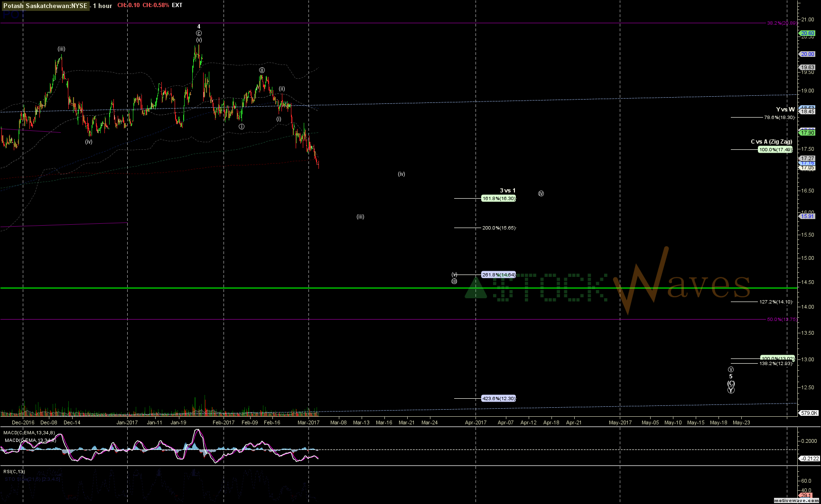Click the 0.2000 MACD scale value
821x504 pixels.
(809, 441)
